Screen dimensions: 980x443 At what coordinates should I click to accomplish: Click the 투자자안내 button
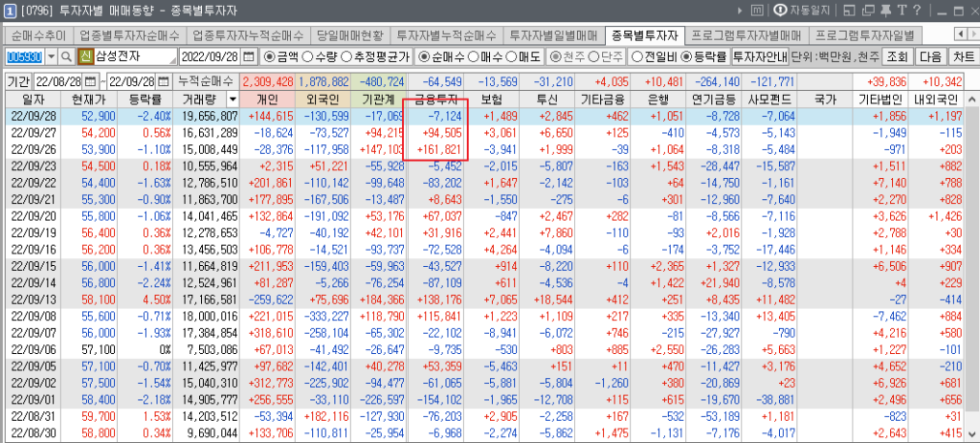tap(759, 57)
